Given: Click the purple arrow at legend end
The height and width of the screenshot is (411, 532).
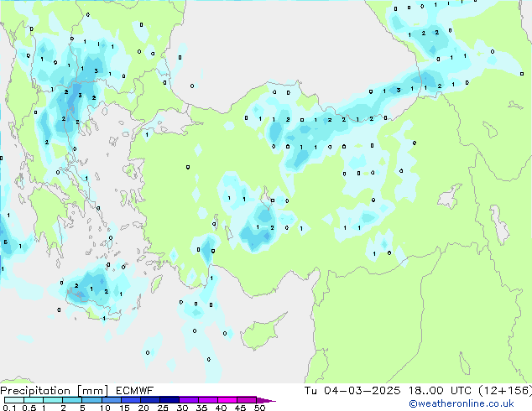Looking at the screenshot, I should tap(266, 400).
